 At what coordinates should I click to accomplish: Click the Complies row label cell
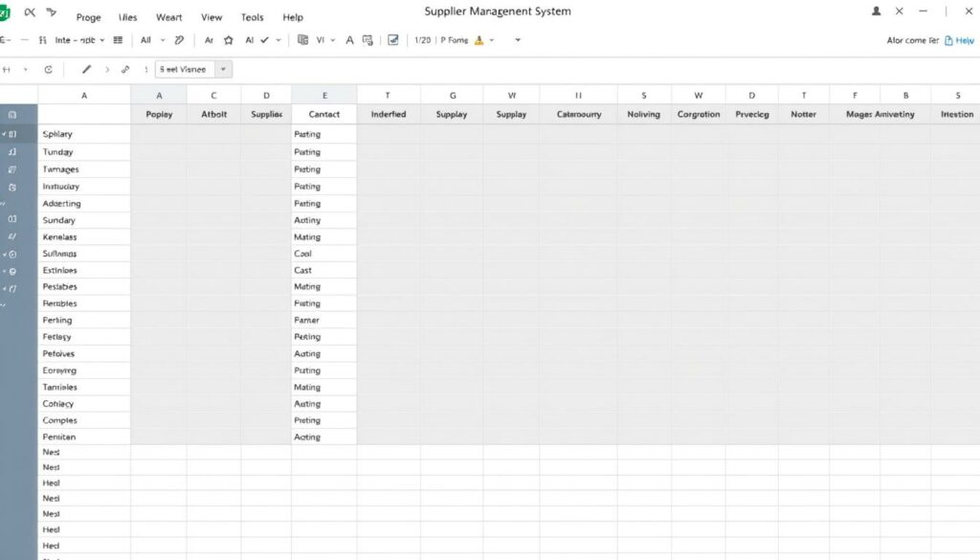click(x=84, y=420)
